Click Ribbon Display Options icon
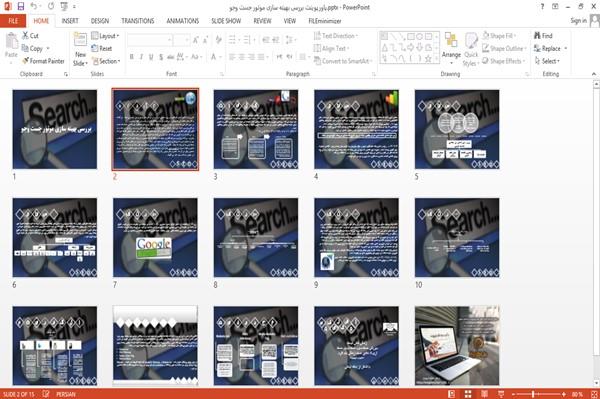The image size is (600, 399). 555,7
